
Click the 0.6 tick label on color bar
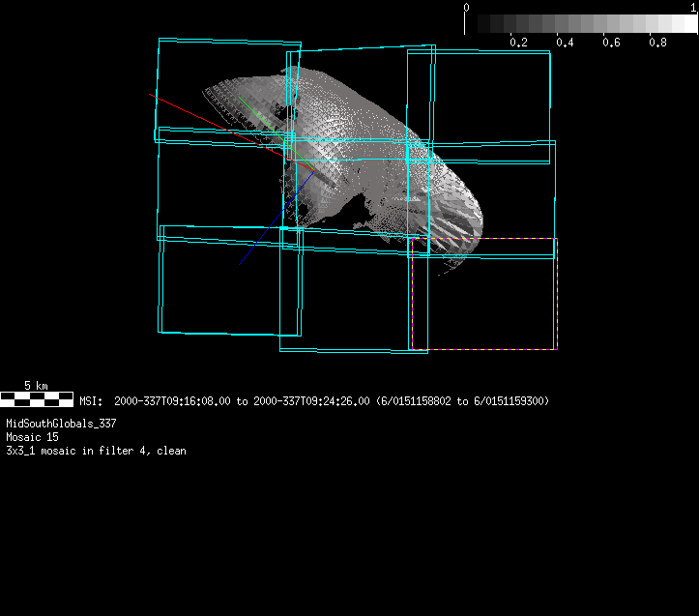[611, 43]
